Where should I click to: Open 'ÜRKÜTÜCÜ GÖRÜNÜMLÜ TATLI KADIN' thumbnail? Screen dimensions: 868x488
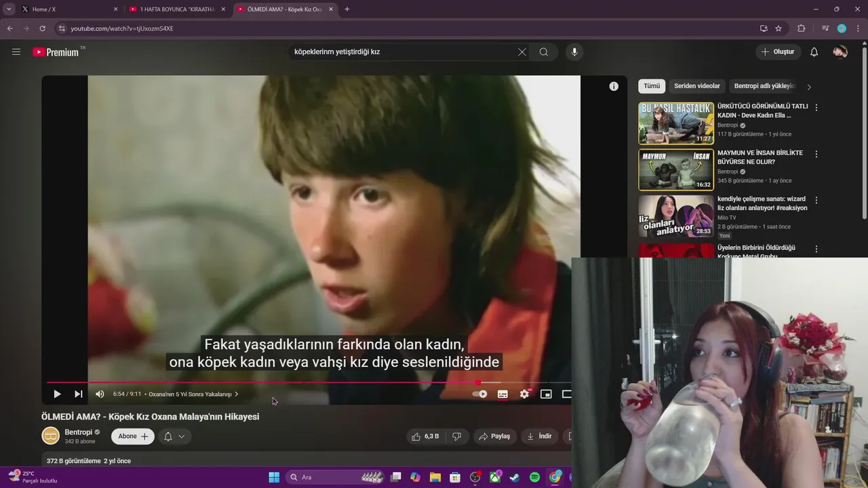pos(676,123)
